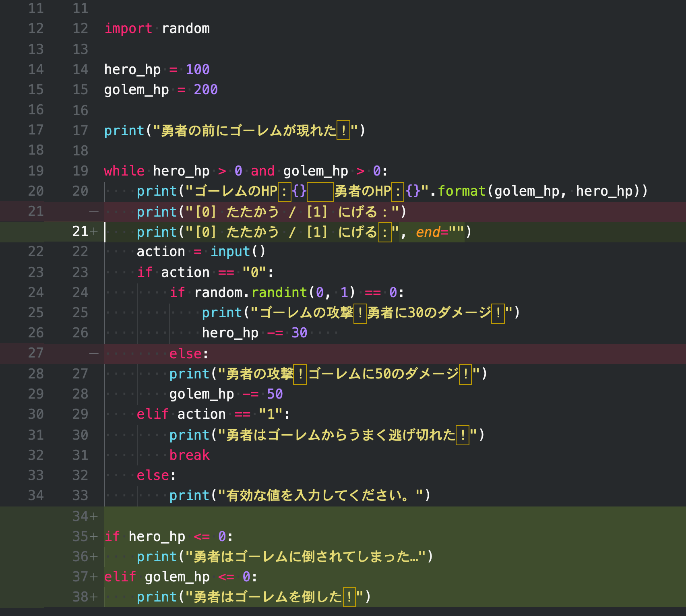The width and height of the screenshot is (686, 616).
Task: Click the string "勇者はゴーレムに倒されてしまった…"
Action: (x=306, y=556)
